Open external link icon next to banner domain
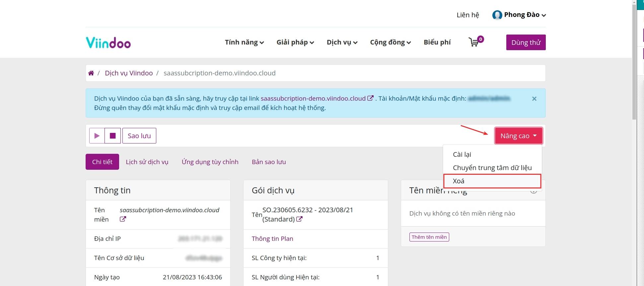 pos(370,98)
